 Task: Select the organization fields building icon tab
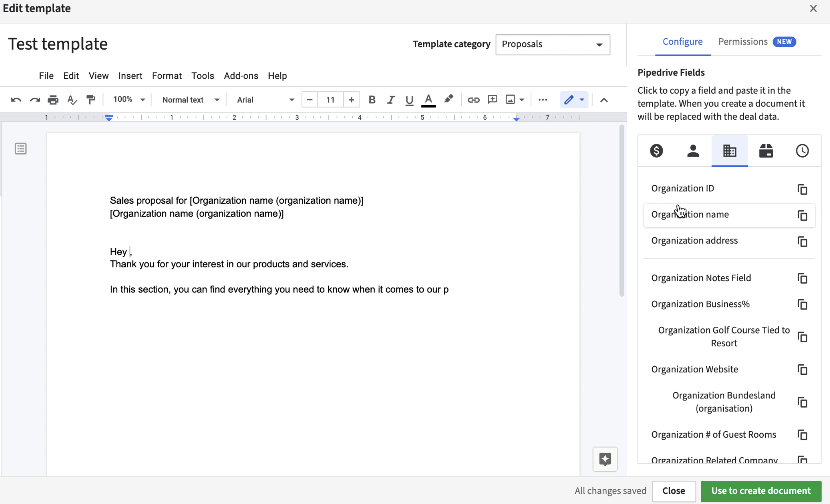[730, 151]
